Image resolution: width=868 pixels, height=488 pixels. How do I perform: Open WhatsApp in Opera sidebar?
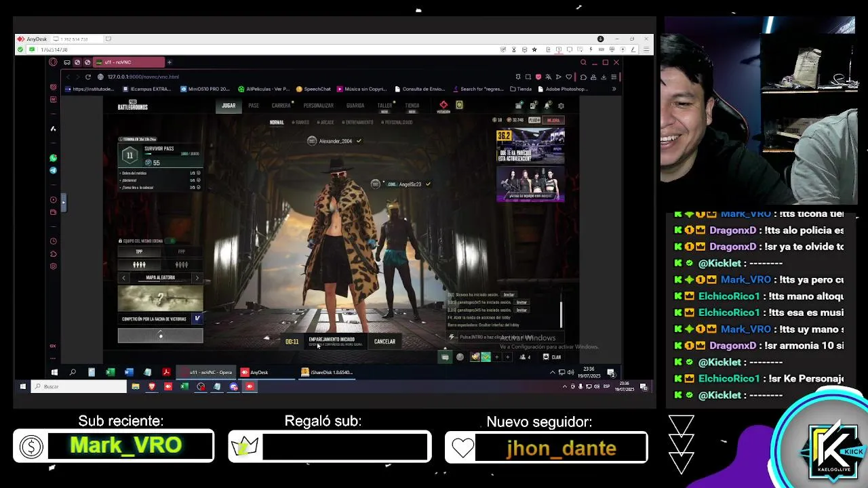[x=53, y=158]
